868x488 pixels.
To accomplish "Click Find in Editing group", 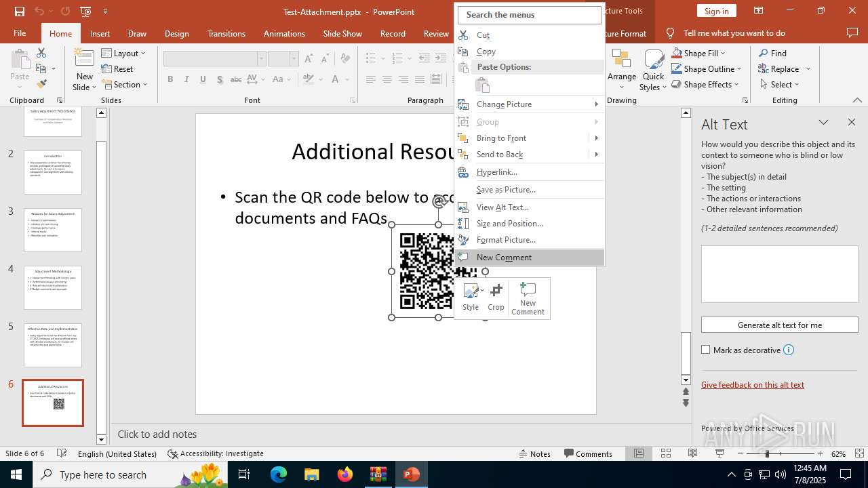I will 772,53.
